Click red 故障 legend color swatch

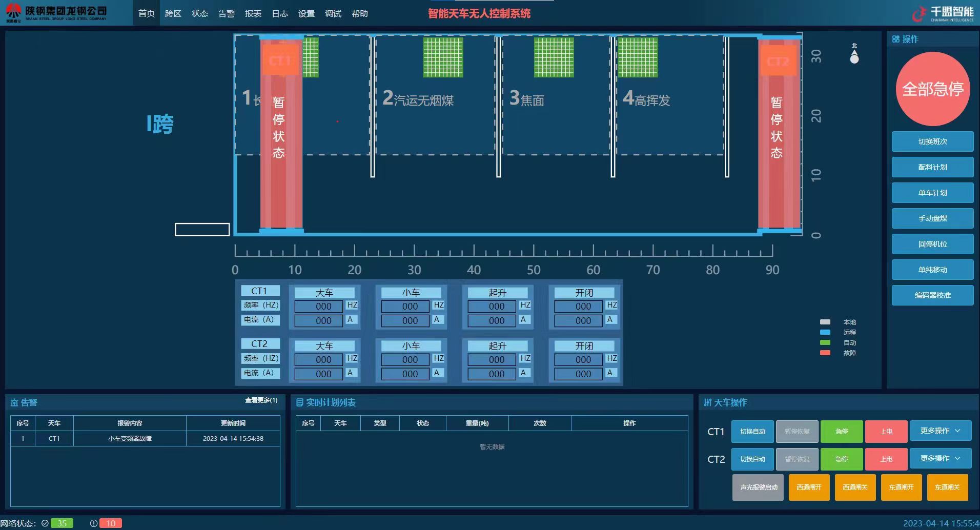[x=825, y=353]
